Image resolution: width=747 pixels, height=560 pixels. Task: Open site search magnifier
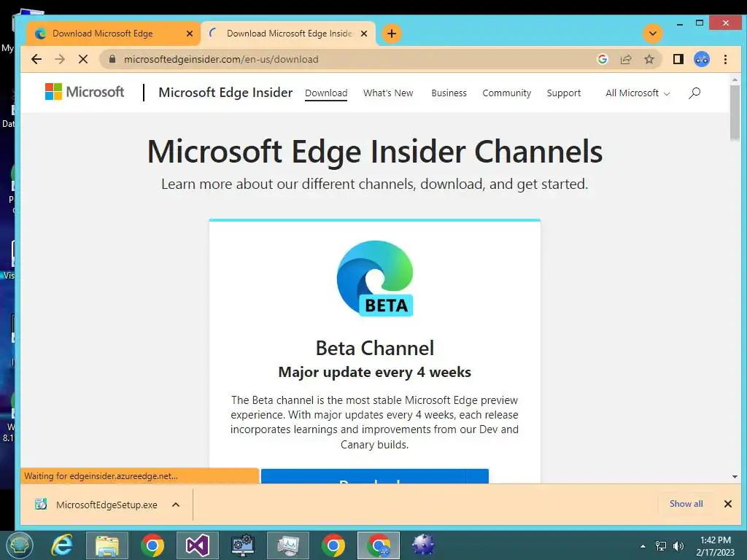tap(694, 93)
